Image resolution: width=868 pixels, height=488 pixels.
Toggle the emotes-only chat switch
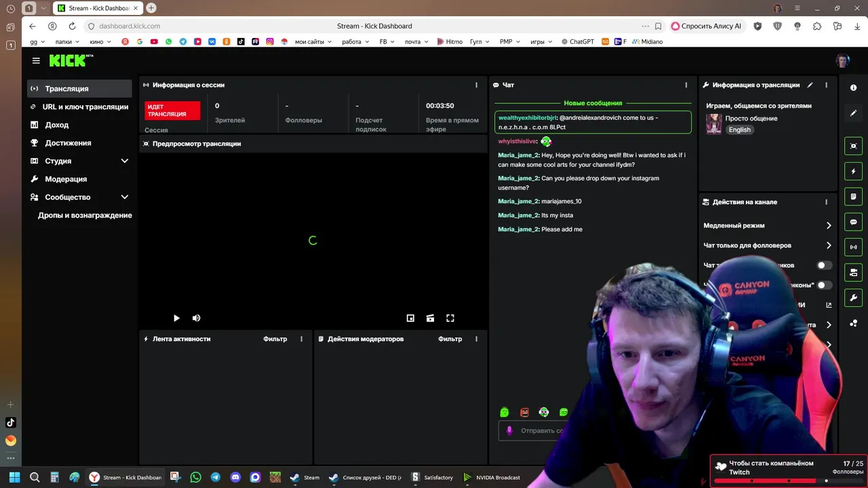[825, 285]
